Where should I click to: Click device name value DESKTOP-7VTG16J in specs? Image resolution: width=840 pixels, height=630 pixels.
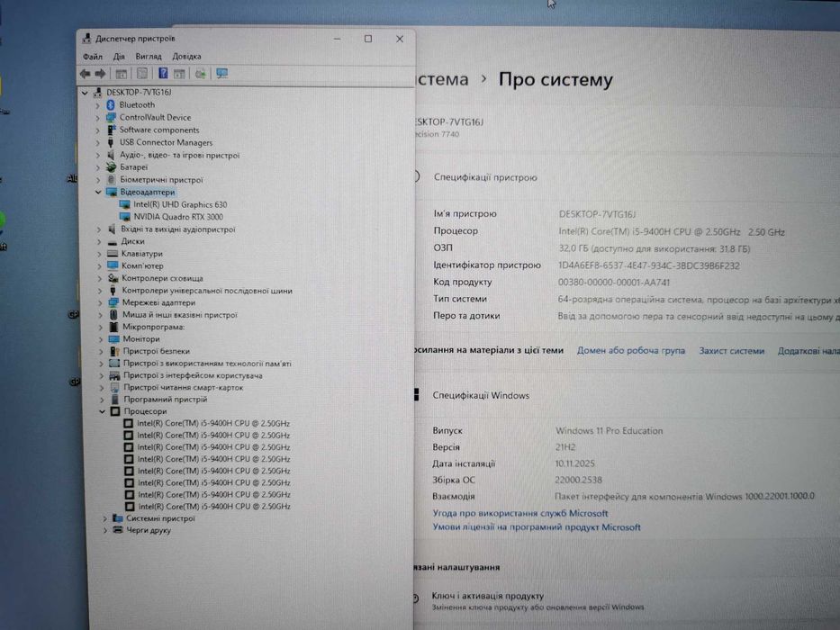click(x=597, y=214)
